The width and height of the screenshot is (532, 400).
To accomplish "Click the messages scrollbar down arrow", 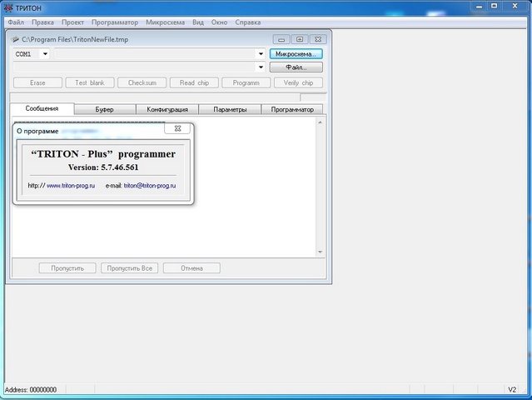I will pos(320,252).
